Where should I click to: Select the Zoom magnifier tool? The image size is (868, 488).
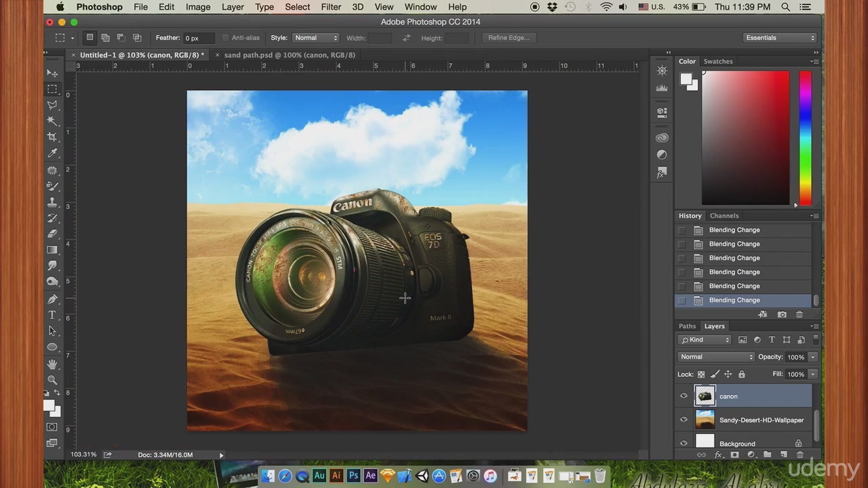coord(52,380)
